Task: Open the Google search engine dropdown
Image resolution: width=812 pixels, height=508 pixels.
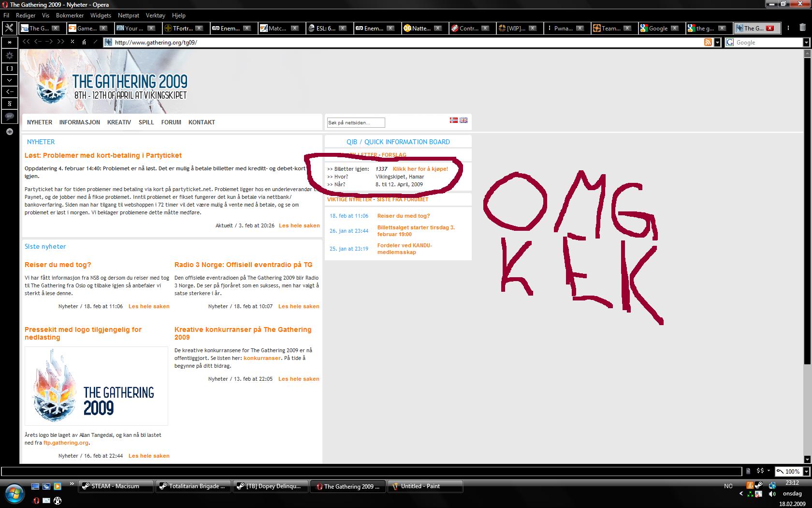Action: point(806,43)
